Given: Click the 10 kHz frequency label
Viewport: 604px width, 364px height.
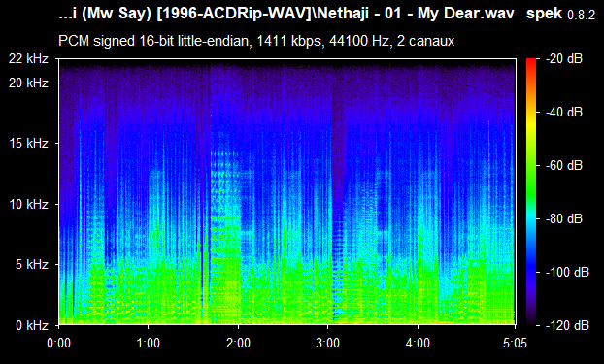Looking at the screenshot, I should pos(28,204).
